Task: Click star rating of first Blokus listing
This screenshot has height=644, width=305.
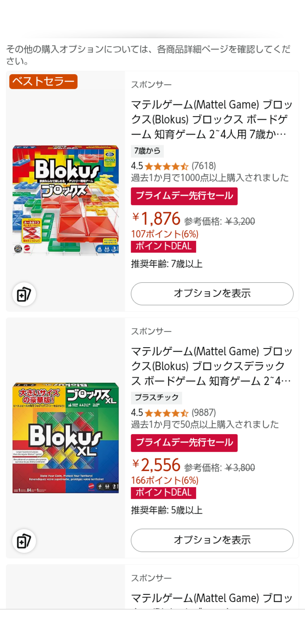Action: click(167, 166)
